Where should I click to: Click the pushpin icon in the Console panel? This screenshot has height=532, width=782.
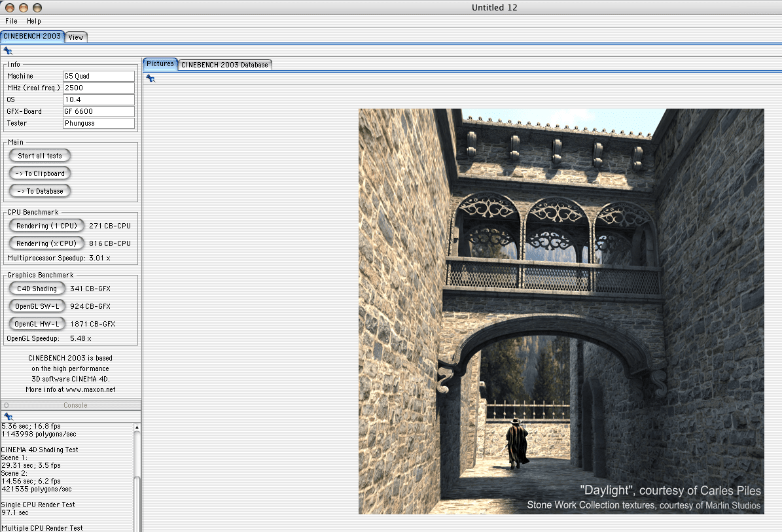coord(8,416)
